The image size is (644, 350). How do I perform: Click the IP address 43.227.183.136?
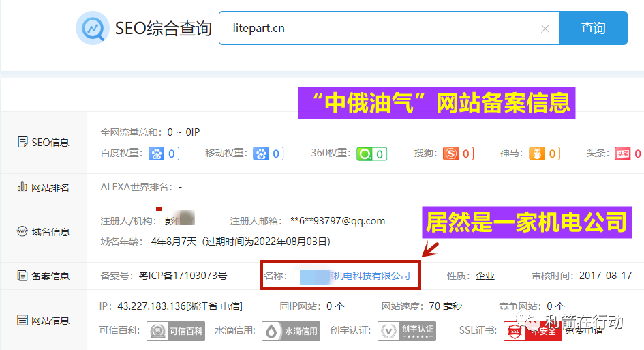tap(151, 306)
